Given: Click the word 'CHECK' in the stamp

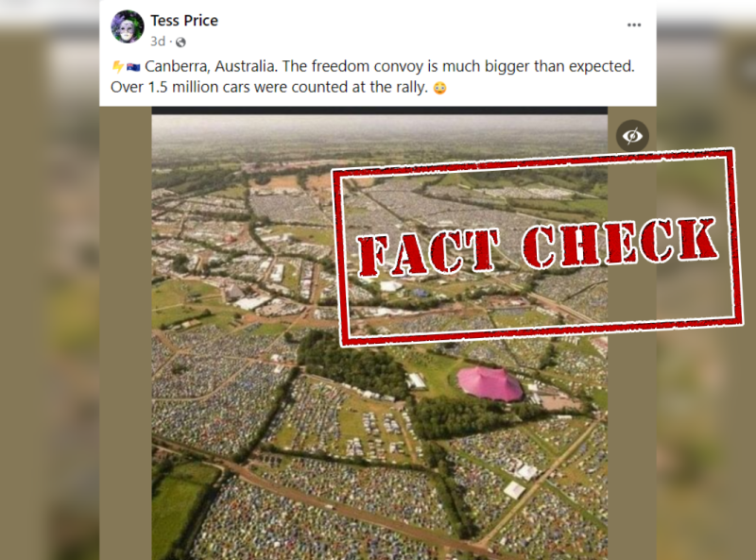Looking at the screenshot, I should [x=620, y=244].
